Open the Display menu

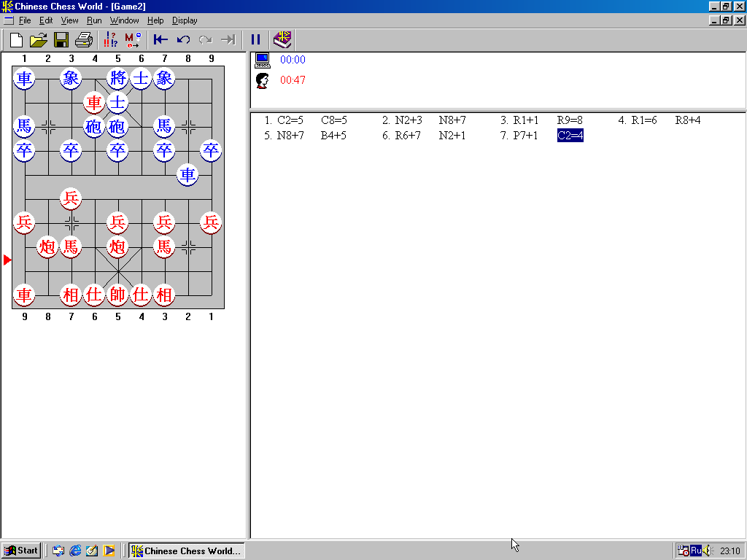[185, 20]
